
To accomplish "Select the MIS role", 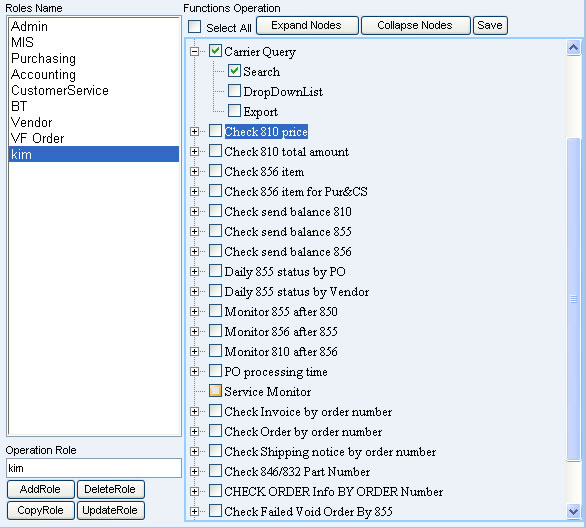I will click(x=93, y=42).
